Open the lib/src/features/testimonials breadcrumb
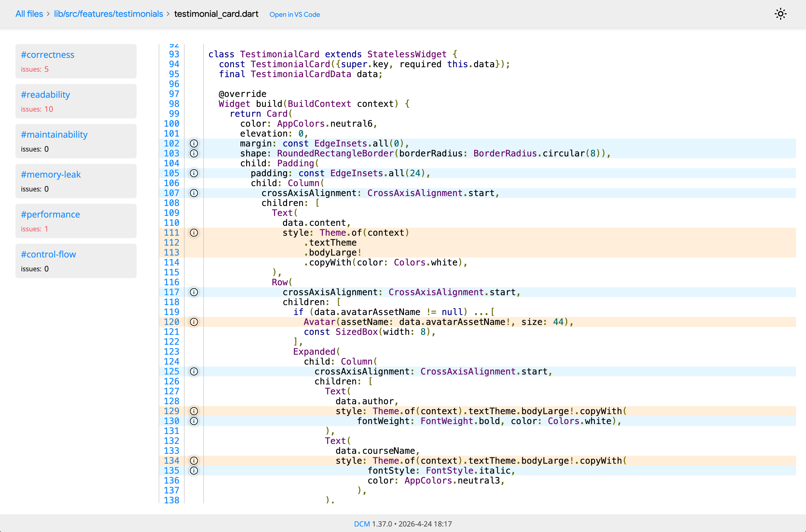 (x=108, y=14)
